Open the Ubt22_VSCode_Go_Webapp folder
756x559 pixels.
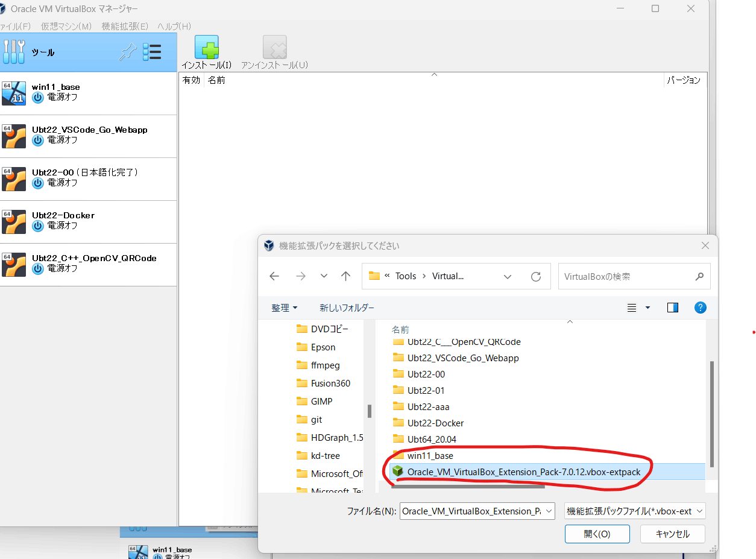point(463,358)
